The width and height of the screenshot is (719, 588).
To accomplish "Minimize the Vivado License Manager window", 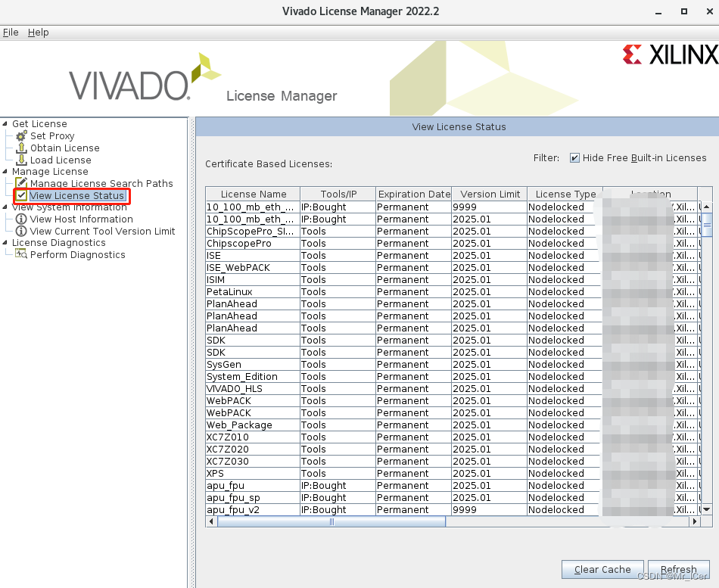I will tap(658, 11).
